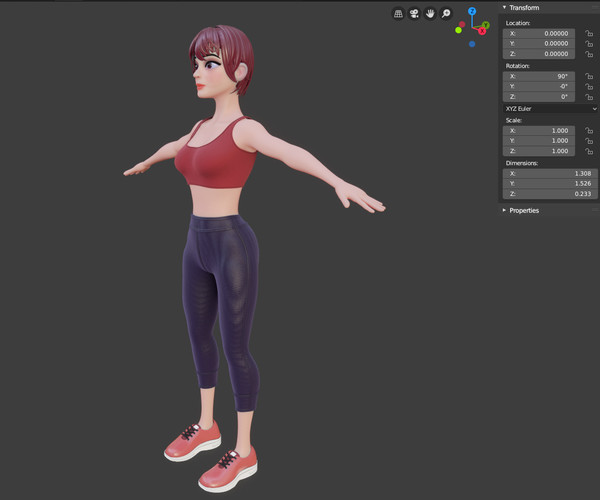Click the lime negative Y gizmo dot
This screenshot has width=600, height=500.
(x=458, y=30)
